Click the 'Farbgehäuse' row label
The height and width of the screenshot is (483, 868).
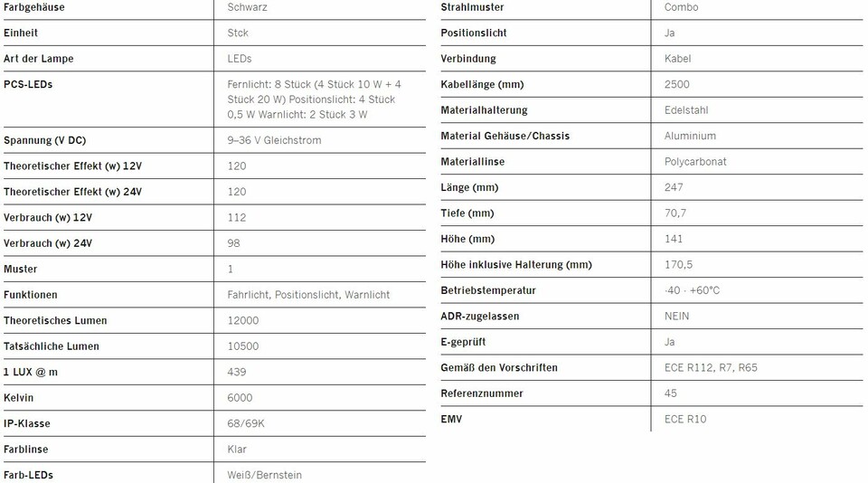pos(34,7)
